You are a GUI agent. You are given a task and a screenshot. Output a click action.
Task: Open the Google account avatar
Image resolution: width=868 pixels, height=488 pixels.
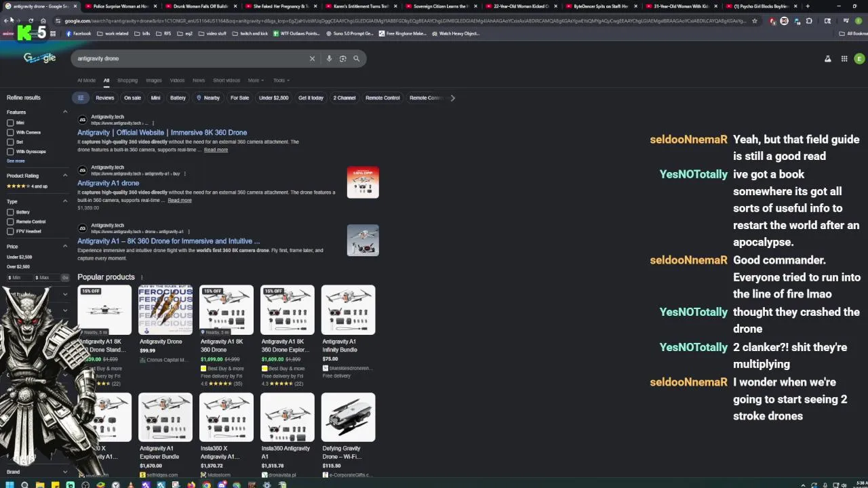(859, 59)
